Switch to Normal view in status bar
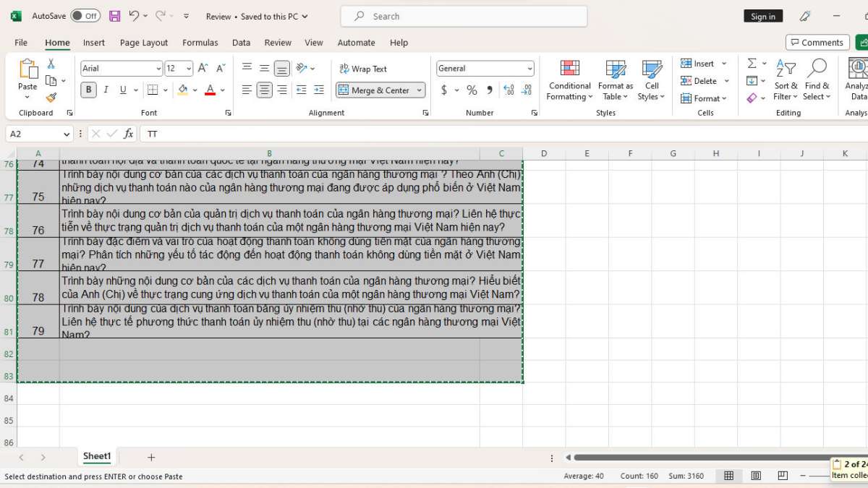 click(729, 476)
